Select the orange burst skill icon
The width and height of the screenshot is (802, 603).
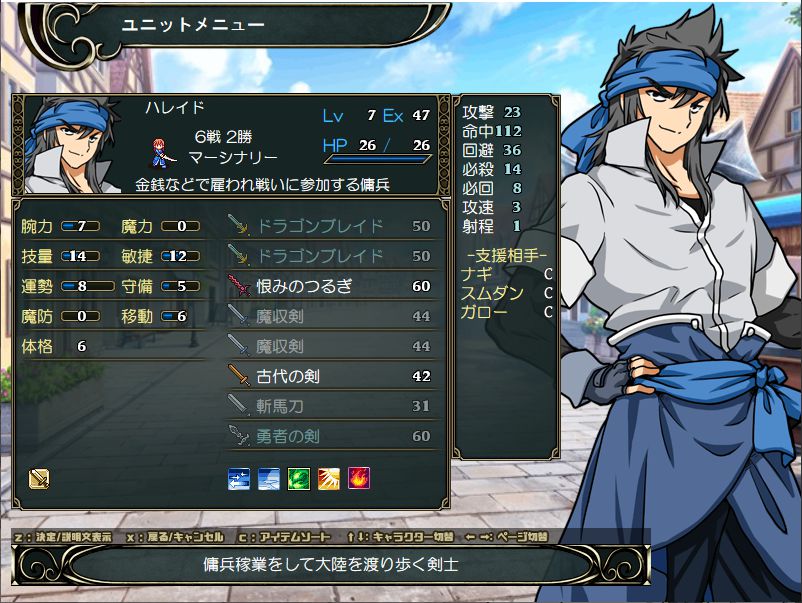click(x=329, y=479)
